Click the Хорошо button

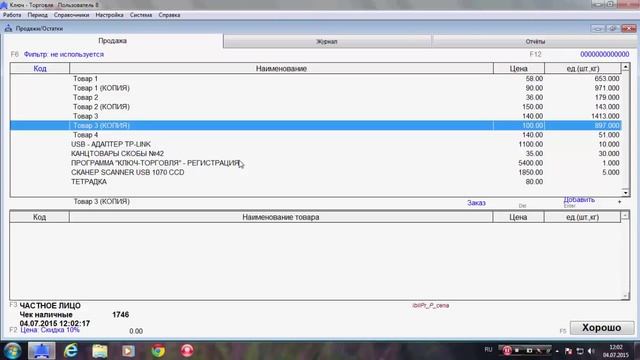[602, 328]
